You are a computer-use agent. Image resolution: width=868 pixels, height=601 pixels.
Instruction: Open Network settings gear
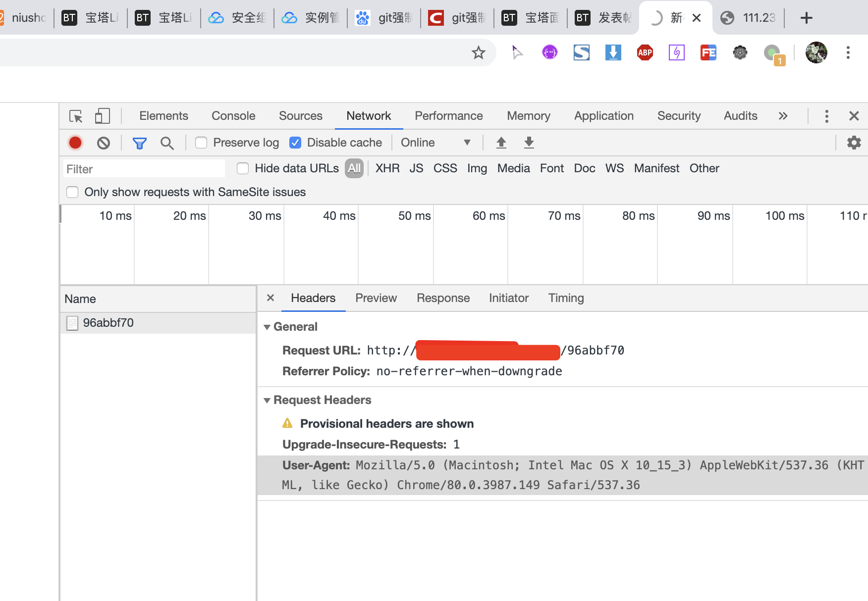pos(854,143)
